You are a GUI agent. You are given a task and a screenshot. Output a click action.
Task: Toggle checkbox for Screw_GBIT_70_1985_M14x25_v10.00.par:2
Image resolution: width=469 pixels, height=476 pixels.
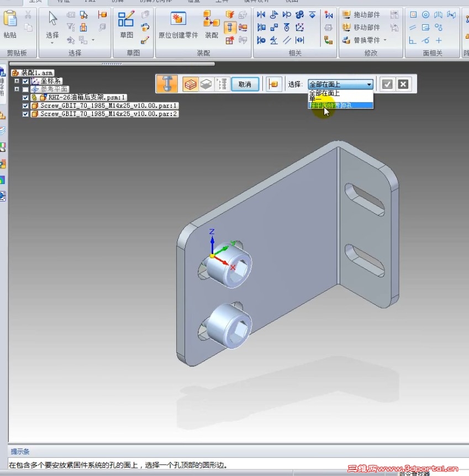(x=25, y=114)
